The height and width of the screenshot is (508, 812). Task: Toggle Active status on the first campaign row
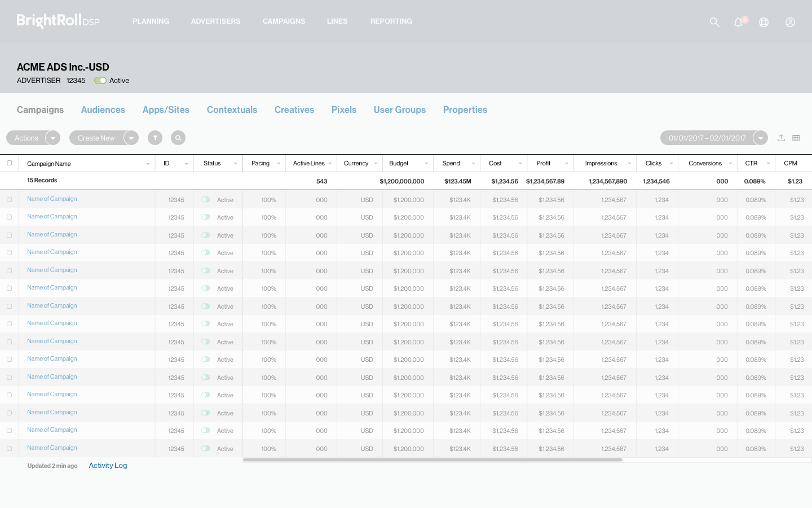coord(206,199)
